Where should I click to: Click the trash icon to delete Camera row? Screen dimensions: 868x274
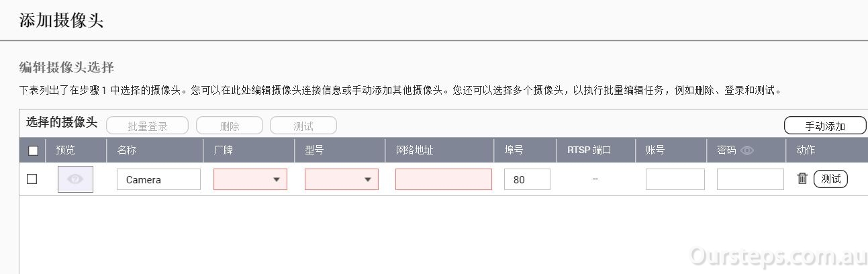pyautogui.click(x=802, y=179)
